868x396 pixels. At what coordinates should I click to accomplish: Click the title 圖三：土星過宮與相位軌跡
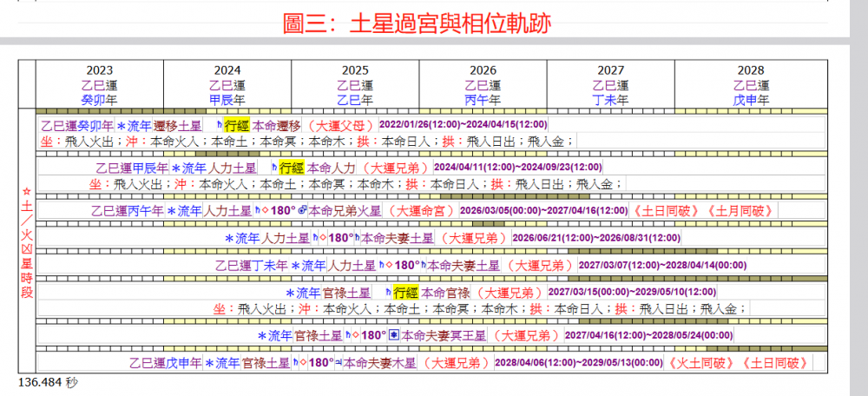coord(417,20)
